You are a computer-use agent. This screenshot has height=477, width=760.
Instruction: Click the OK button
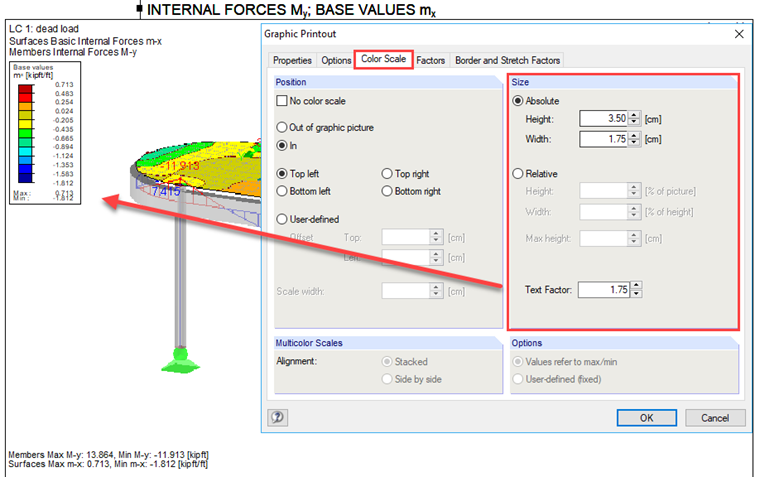(x=647, y=418)
